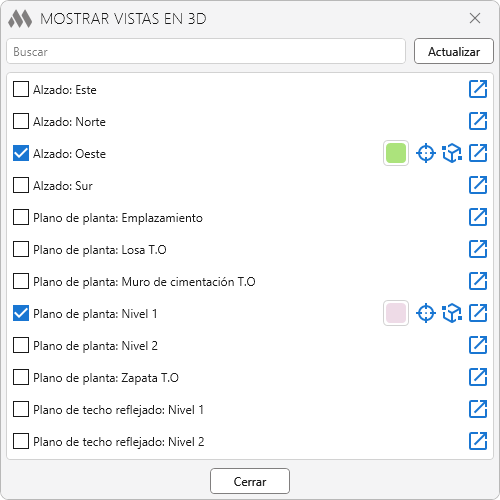The image size is (500, 500).
Task: Open Plano de planta: Losa T.O view icon
Action: click(x=478, y=249)
